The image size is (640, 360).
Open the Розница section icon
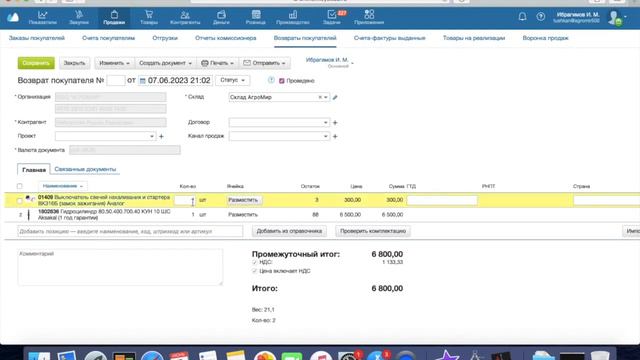256,17
